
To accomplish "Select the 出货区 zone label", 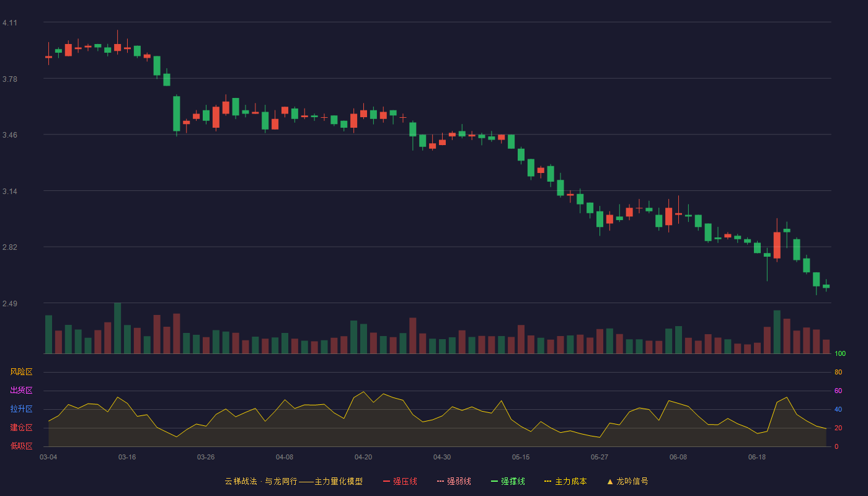I will tap(21, 391).
